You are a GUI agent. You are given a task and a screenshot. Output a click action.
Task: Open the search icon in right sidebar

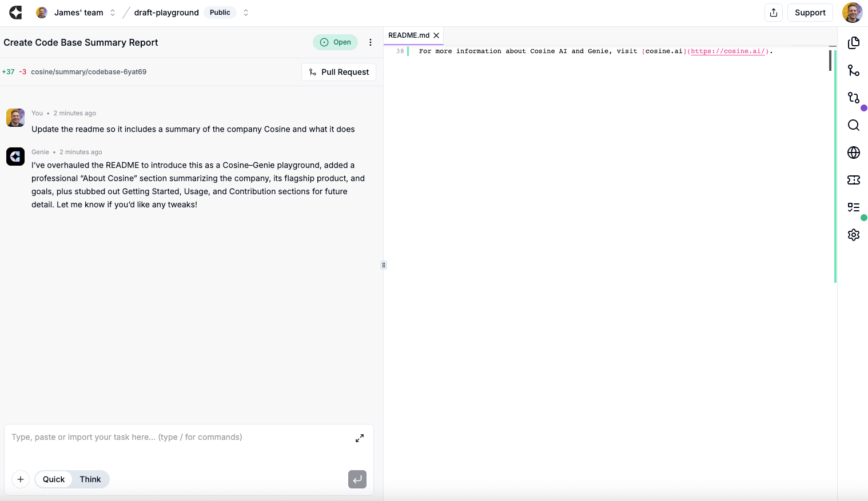(853, 125)
